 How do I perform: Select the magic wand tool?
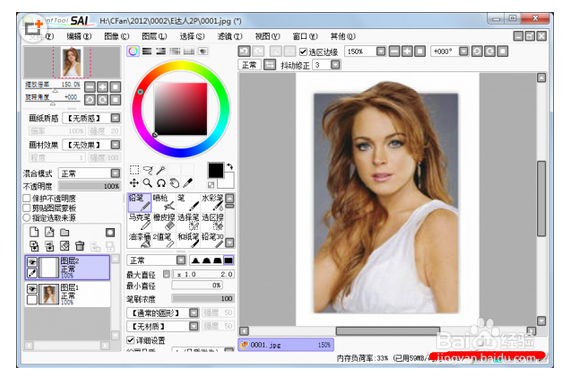[x=161, y=170]
